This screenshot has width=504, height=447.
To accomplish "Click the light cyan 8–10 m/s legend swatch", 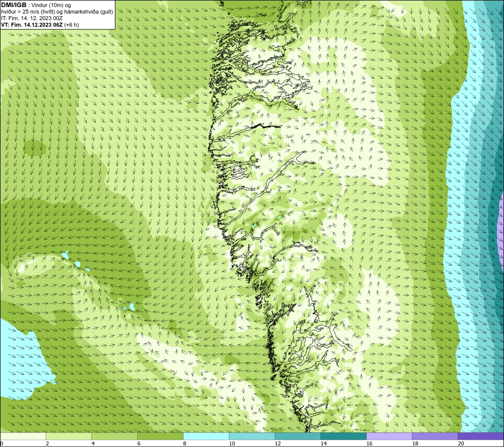I will pyautogui.click(x=206, y=436).
